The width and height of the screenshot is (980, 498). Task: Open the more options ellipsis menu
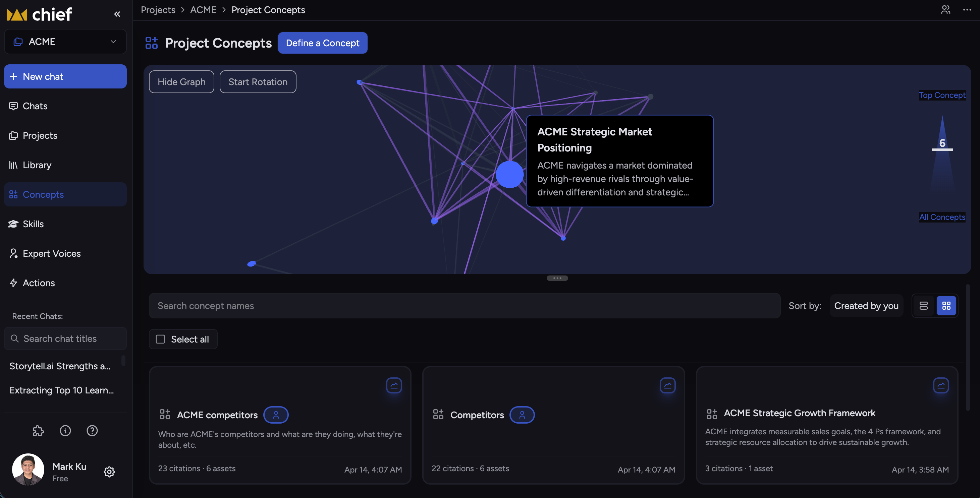click(967, 10)
